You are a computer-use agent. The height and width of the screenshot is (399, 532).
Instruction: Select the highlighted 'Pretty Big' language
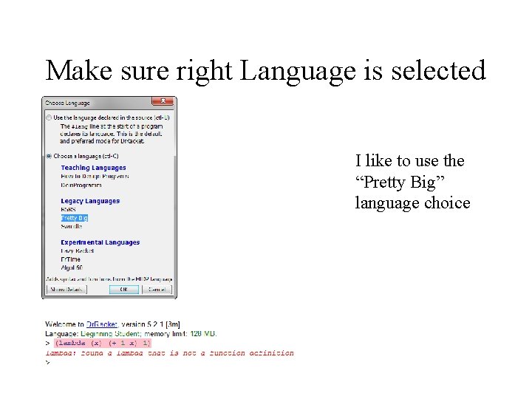tap(75, 218)
